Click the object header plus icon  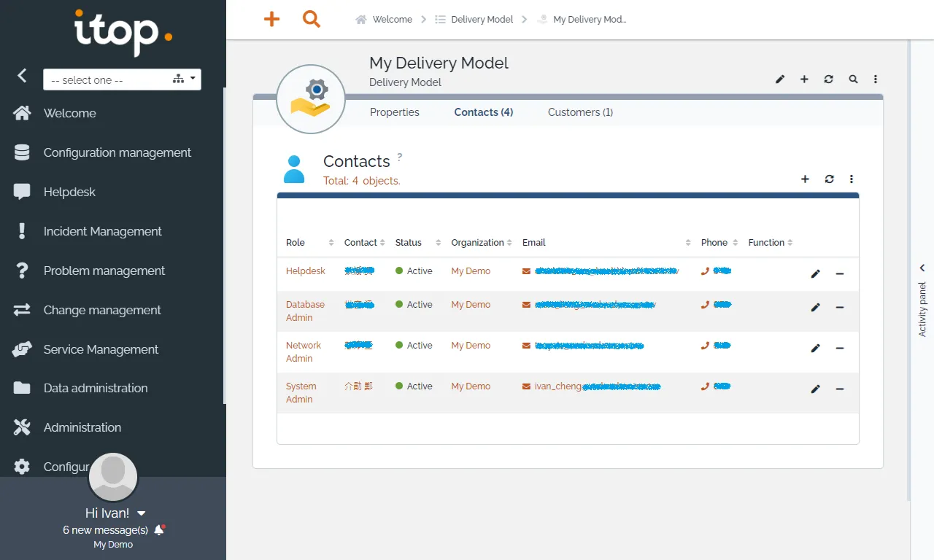coord(804,79)
